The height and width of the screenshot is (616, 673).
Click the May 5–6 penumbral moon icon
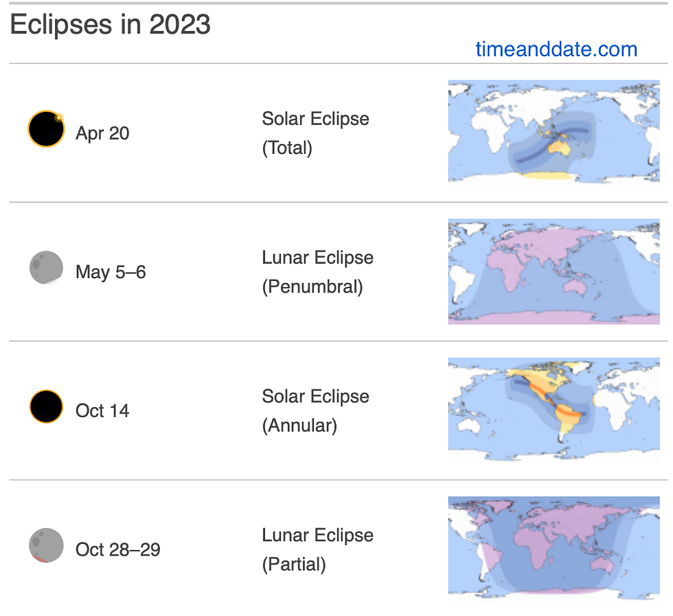pos(47,268)
